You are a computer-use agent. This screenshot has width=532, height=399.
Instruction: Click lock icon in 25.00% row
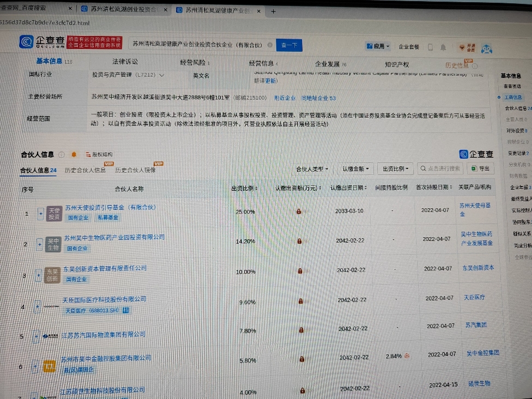(x=299, y=211)
